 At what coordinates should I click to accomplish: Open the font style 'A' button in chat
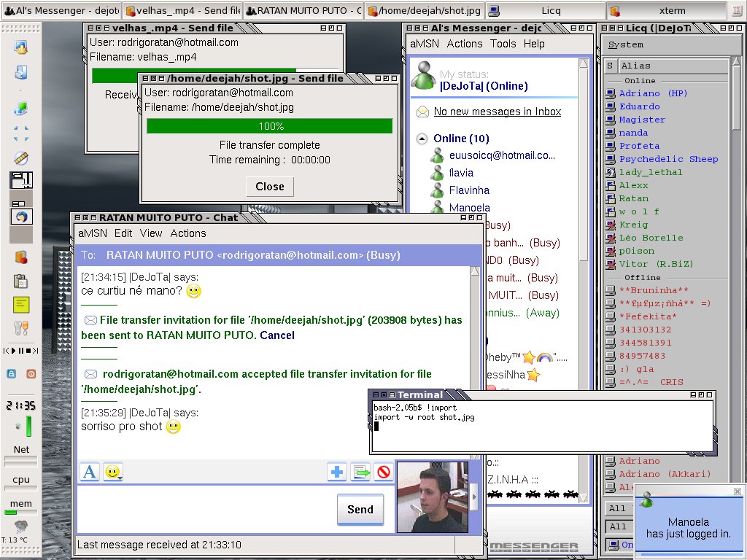coord(89,472)
